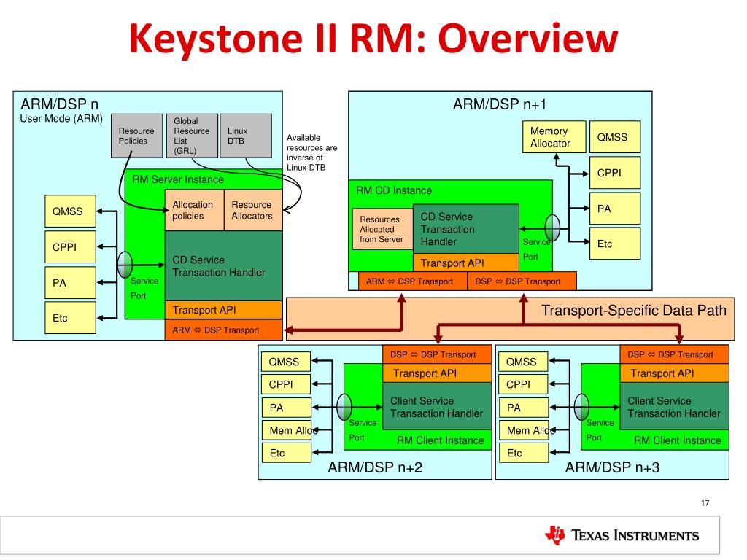747x560 pixels.
Task: Click Transport API in ARM/DSP n+2
Action: click(437, 373)
